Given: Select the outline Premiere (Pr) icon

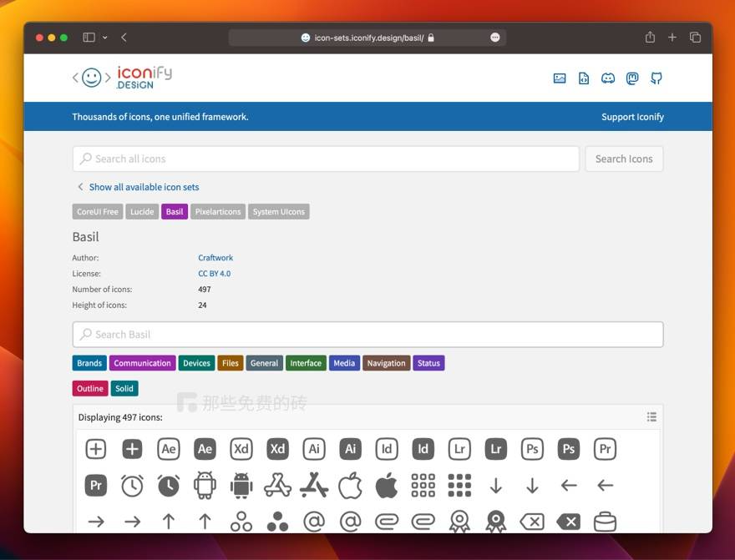Looking at the screenshot, I should click(606, 449).
